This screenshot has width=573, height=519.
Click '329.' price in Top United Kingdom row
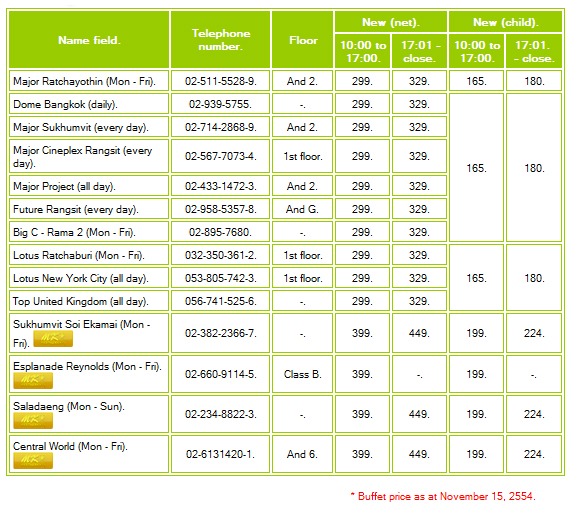[419, 302]
